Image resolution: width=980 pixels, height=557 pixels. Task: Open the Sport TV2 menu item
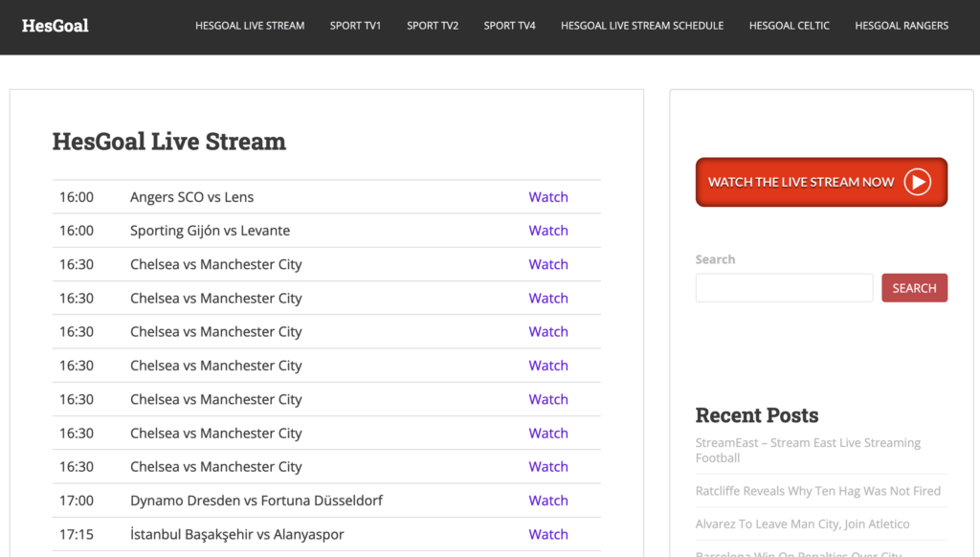(433, 26)
